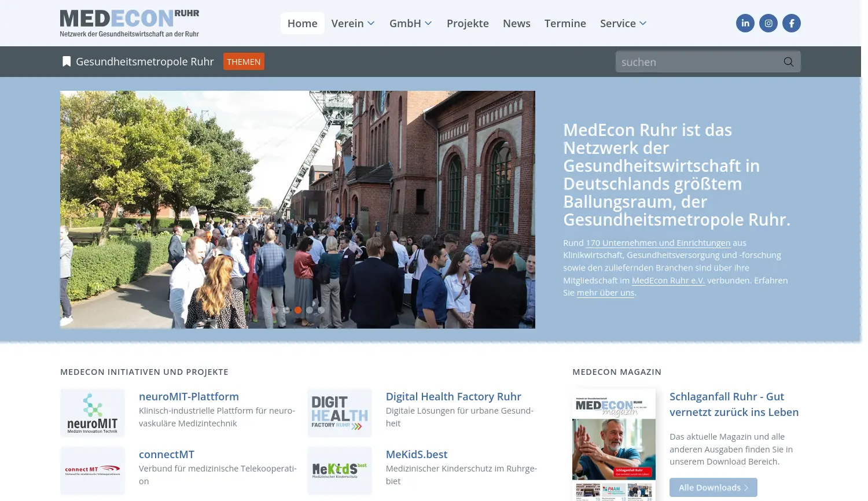Select the connectMT logo
The width and height of the screenshot is (868, 501).
pos(93,470)
